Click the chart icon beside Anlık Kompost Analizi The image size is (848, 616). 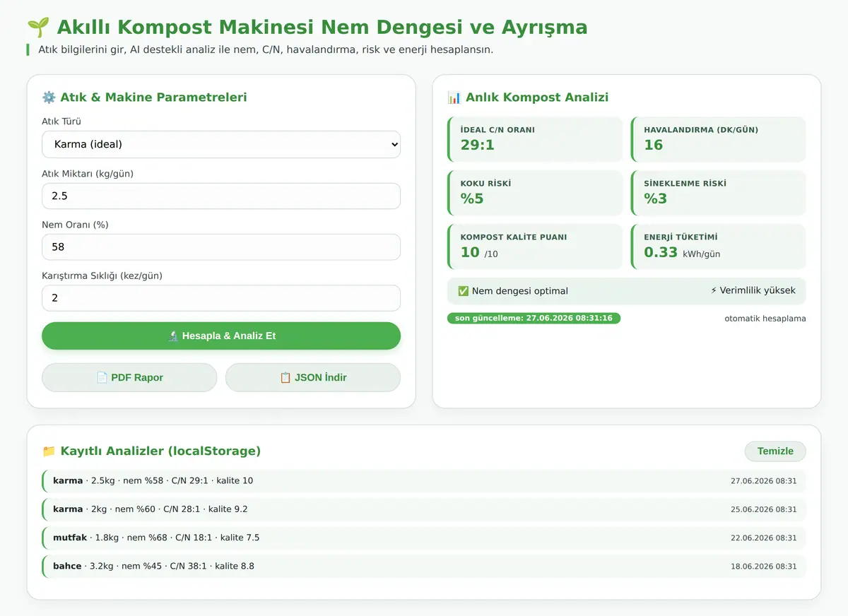[454, 97]
